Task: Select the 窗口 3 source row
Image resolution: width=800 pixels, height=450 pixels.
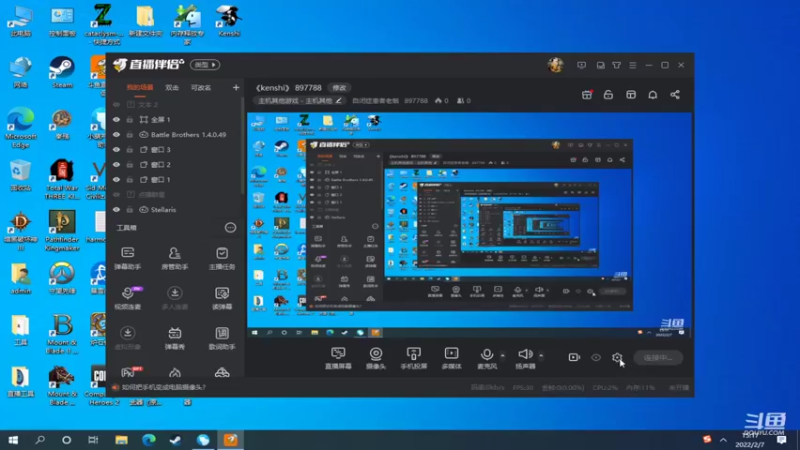Action: tap(174, 149)
